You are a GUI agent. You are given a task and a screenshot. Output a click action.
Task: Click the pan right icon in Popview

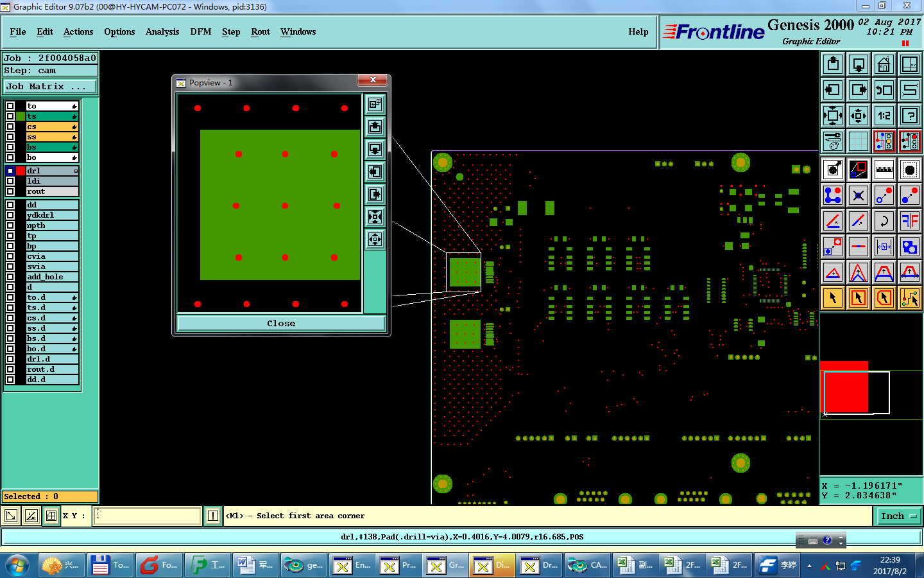click(x=375, y=194)
